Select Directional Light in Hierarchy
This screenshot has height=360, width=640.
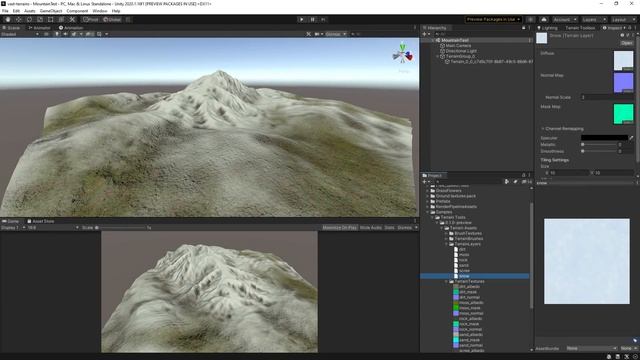(461, 51)
